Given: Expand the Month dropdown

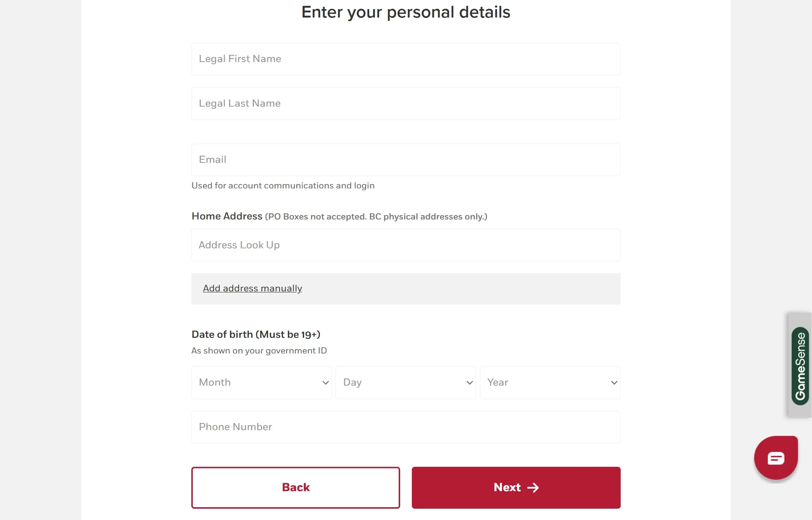Looking at the screenshot, I should (261, 382).
